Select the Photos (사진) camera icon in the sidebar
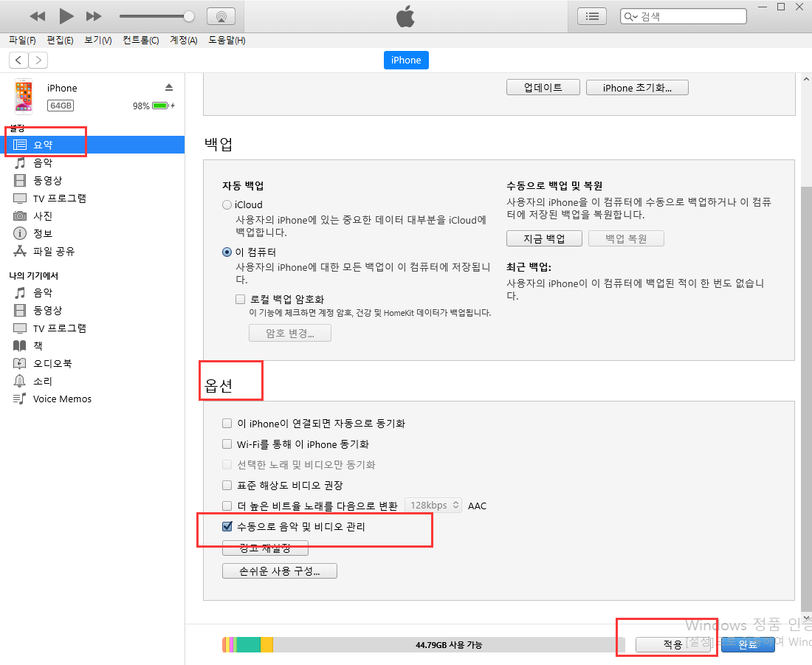The width and height of the screenshot is (812, 665). click(x=20, y=216)
